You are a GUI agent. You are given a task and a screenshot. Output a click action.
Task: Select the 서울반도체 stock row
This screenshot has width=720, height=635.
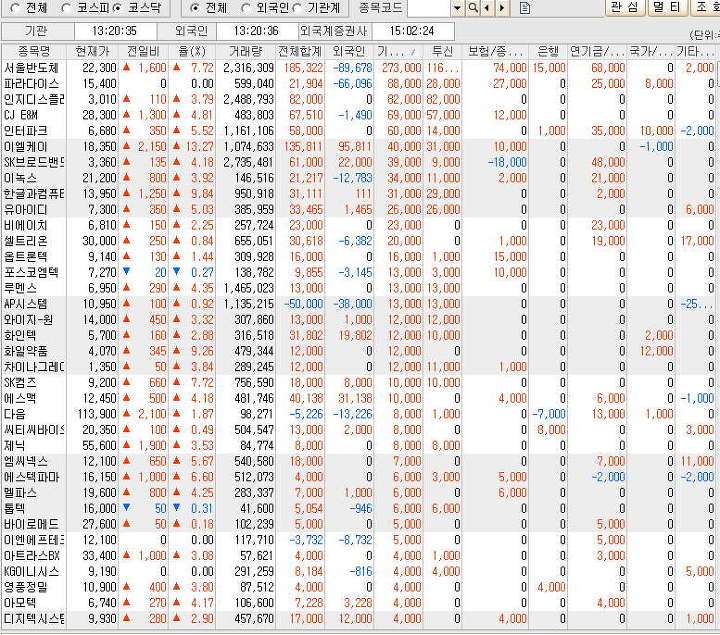tap(359, 68)
